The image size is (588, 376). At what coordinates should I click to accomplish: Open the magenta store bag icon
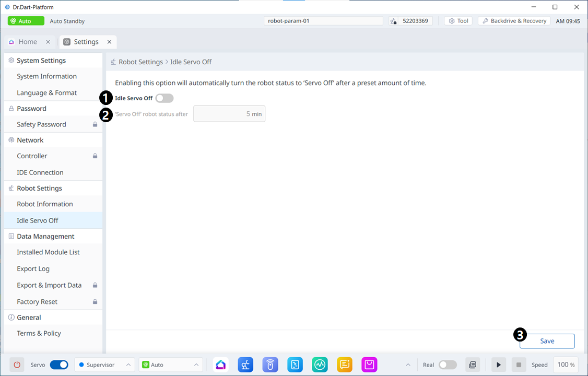(369, 365)
